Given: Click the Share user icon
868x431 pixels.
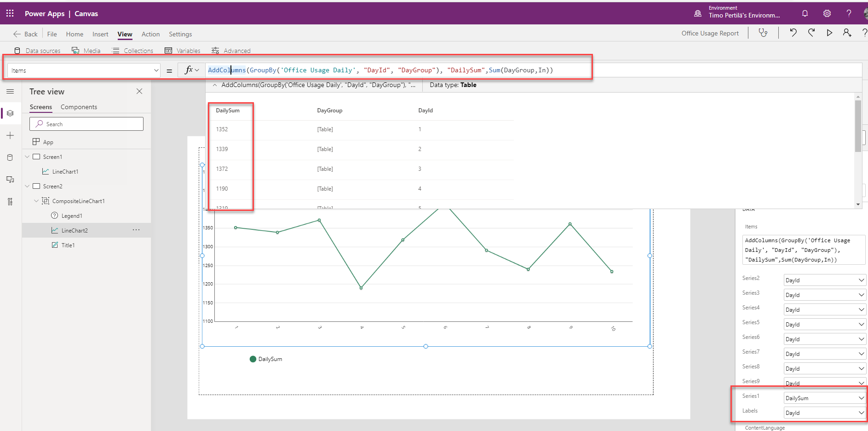Looking at the screenshot, I should click(847, 33).
